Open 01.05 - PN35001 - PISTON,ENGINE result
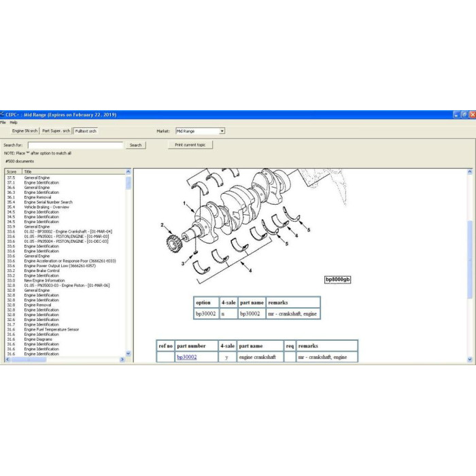This screenshot has height=476, width=476. point(65,236)
